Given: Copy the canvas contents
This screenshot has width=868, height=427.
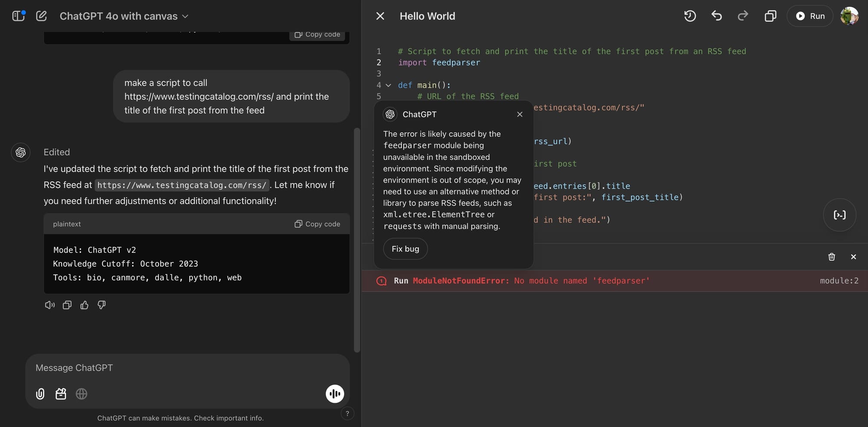Looking at the screenshot, I should point(770,16).
